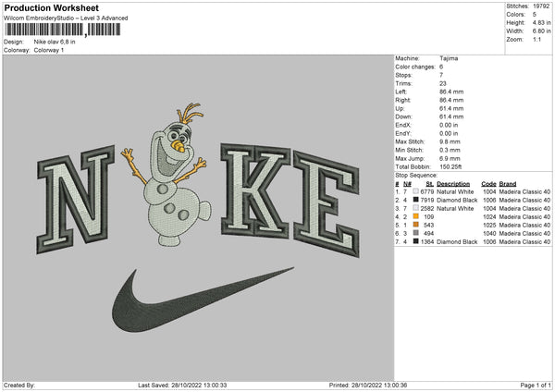Click the Zoom value '1:1'

536,39
